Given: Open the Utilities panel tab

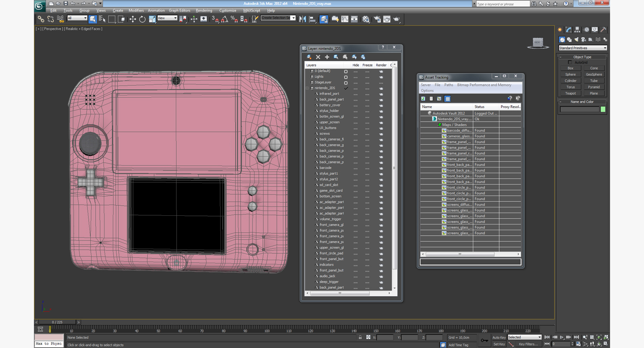Looking at the screenshot, I should 603,30.
